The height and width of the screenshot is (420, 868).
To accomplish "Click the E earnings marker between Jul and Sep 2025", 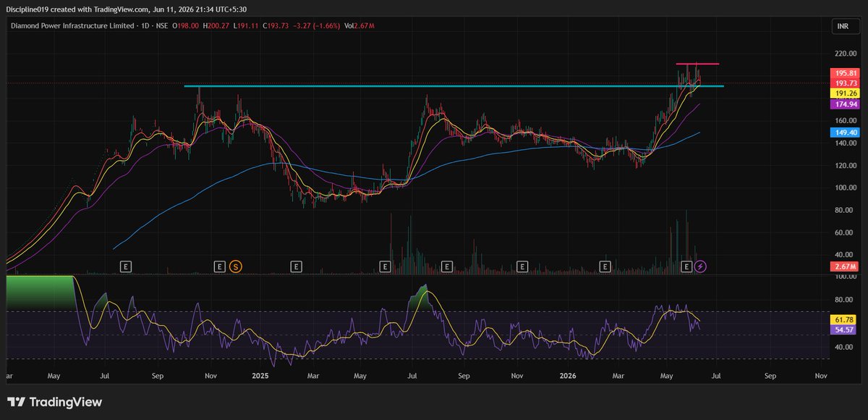I will (x=447, y=267).
